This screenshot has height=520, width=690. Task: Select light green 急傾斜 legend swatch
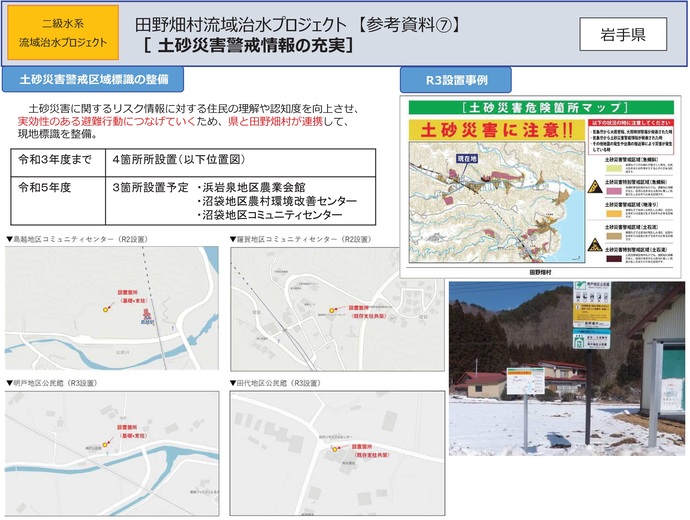(614, 168)
